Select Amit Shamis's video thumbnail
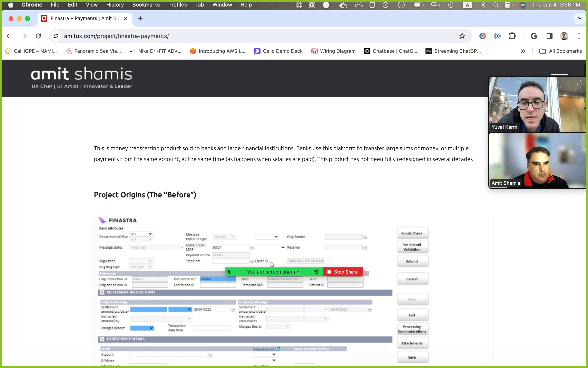Viewport: 588px width, 368px height. (x=537, y=160)
